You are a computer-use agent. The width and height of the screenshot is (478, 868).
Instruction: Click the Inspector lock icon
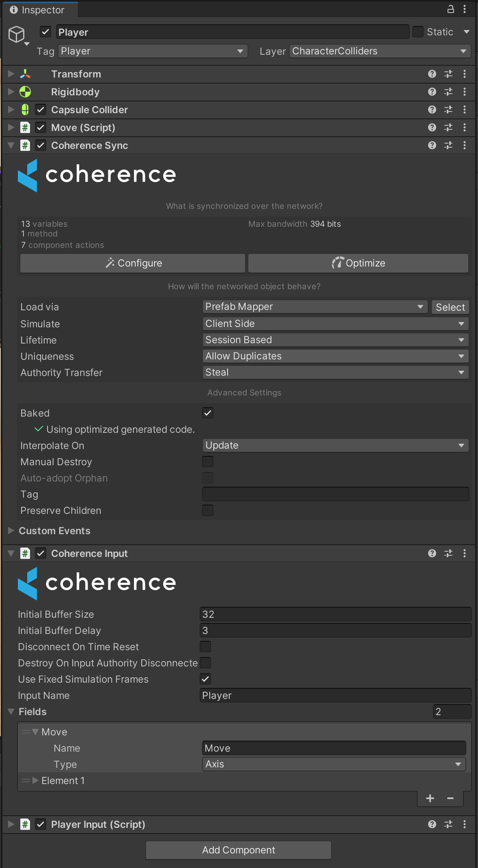450,9
